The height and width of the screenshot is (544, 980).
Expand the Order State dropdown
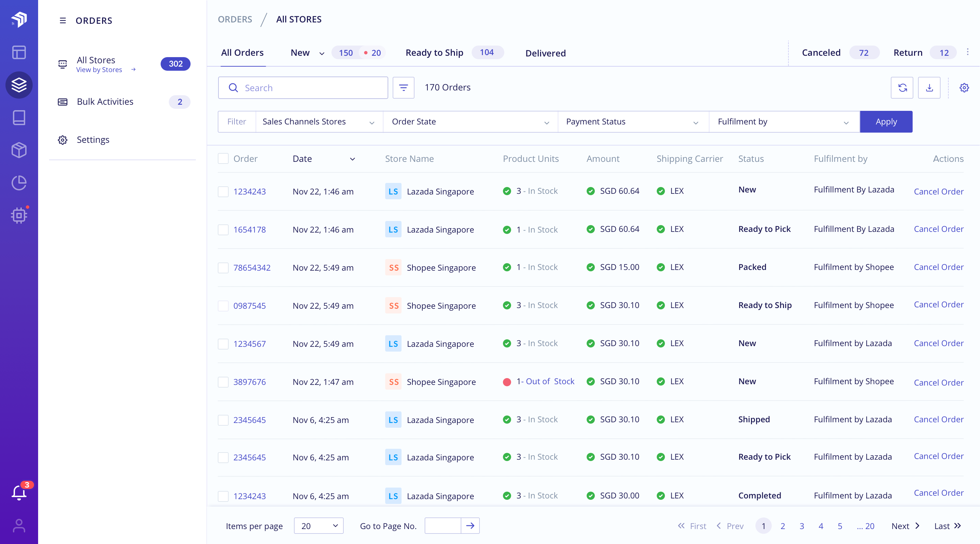coord(470,122)
